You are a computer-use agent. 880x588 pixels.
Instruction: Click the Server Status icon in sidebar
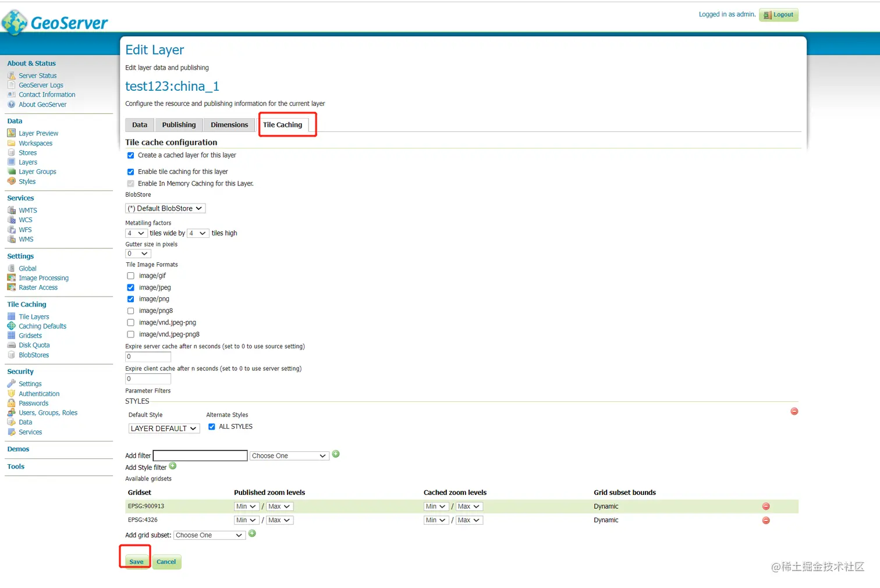click(11, 76)
